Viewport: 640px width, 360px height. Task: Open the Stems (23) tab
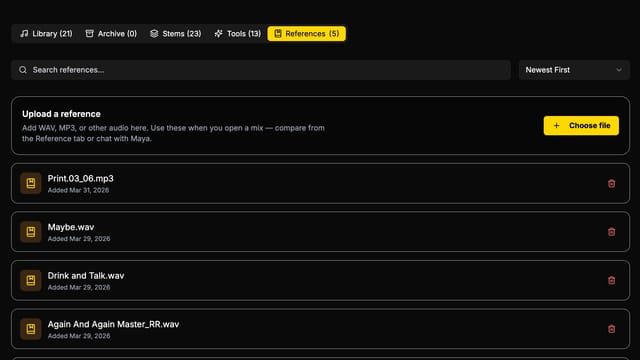coord(176,33)
